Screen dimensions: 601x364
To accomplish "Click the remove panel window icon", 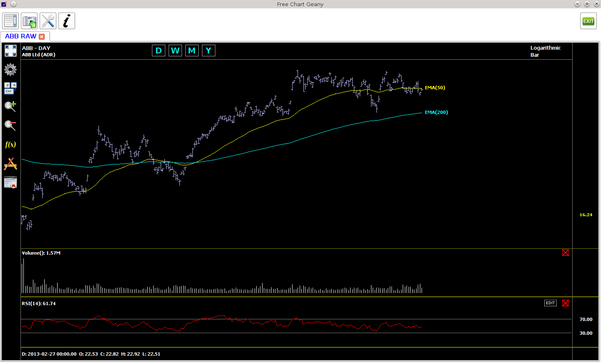I will coord(10,183).
